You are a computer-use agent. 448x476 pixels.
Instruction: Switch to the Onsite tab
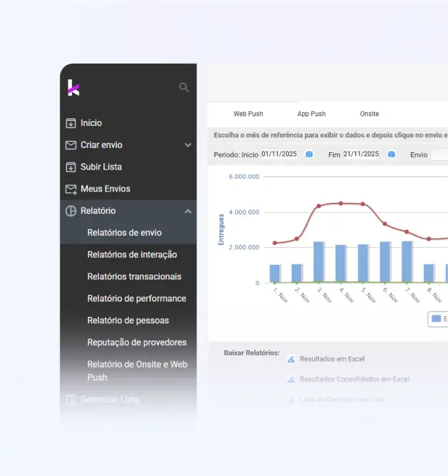pyautogui.click(x=369, y=113)
